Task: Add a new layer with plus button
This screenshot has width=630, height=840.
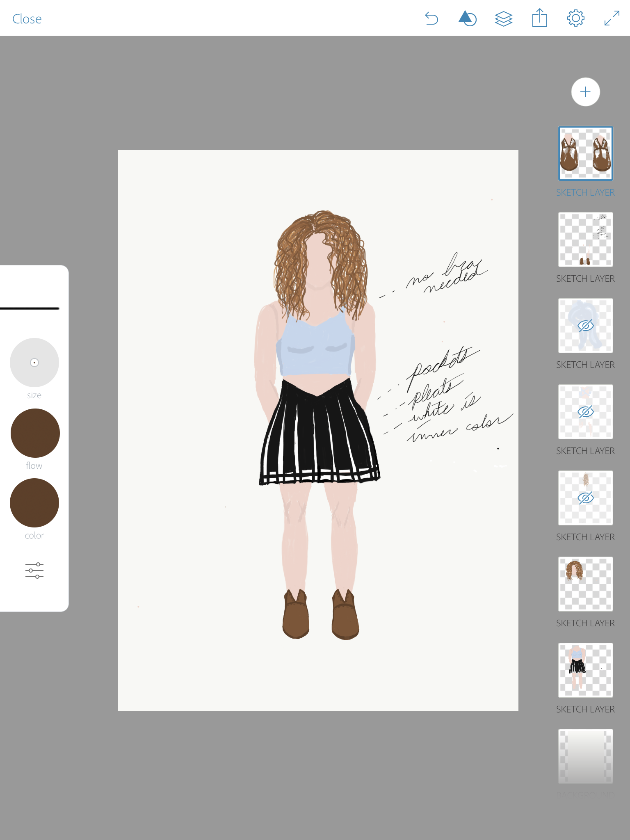Action: point(585,92)
